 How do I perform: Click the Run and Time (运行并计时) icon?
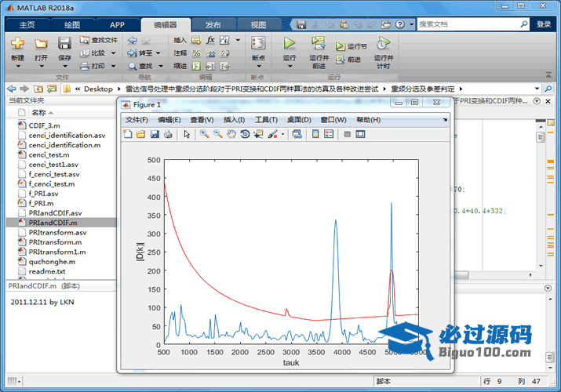[382, 43]
